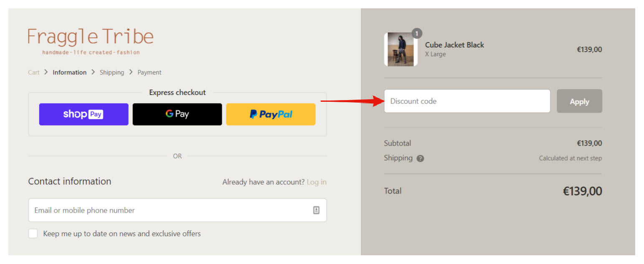
Task: Select the Payment breadcrumb step
Action: click(x=149, y=73)
